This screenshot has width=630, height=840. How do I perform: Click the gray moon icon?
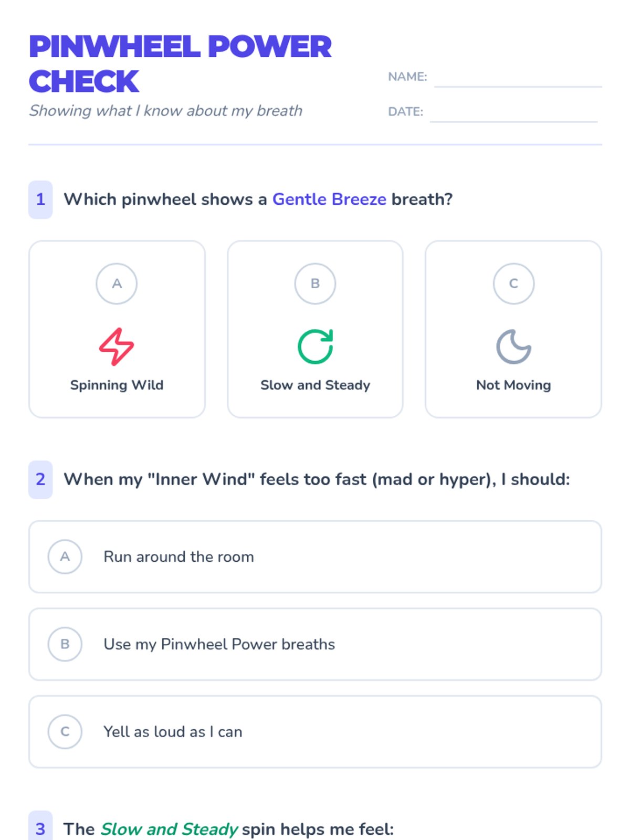point(513,346)
